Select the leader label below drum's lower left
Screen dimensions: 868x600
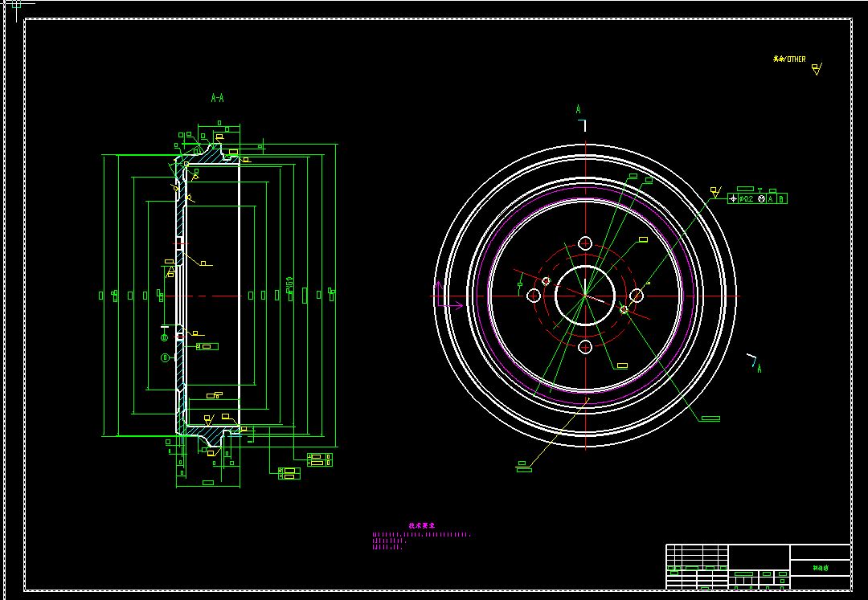pos(524,467)
